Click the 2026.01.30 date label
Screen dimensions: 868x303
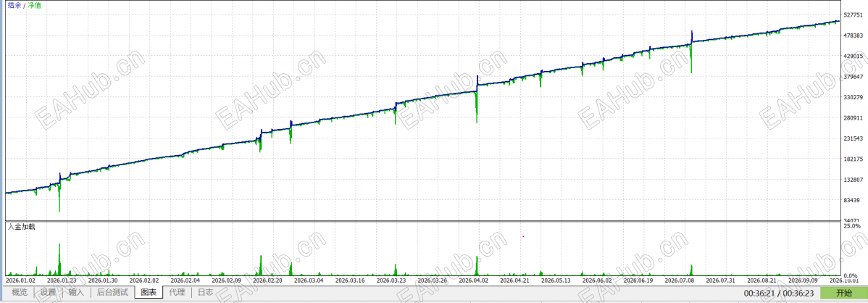[x=104, y=281]
